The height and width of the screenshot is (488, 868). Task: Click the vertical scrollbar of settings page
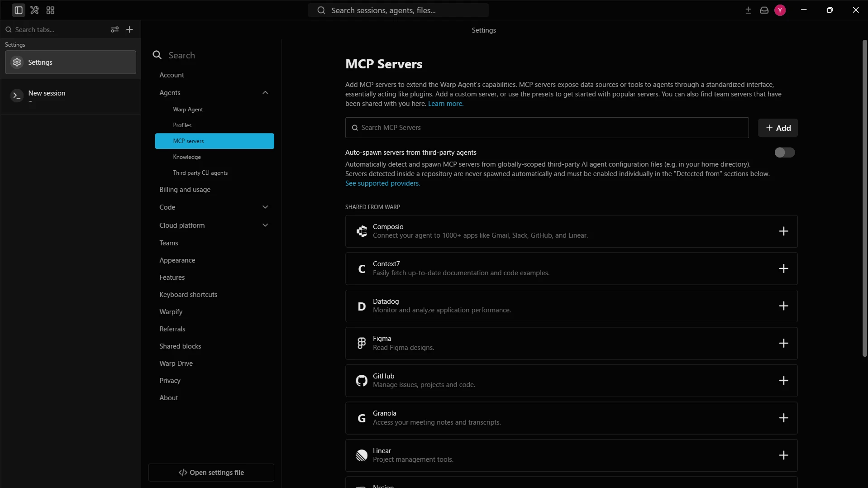(x=864, y=198)
